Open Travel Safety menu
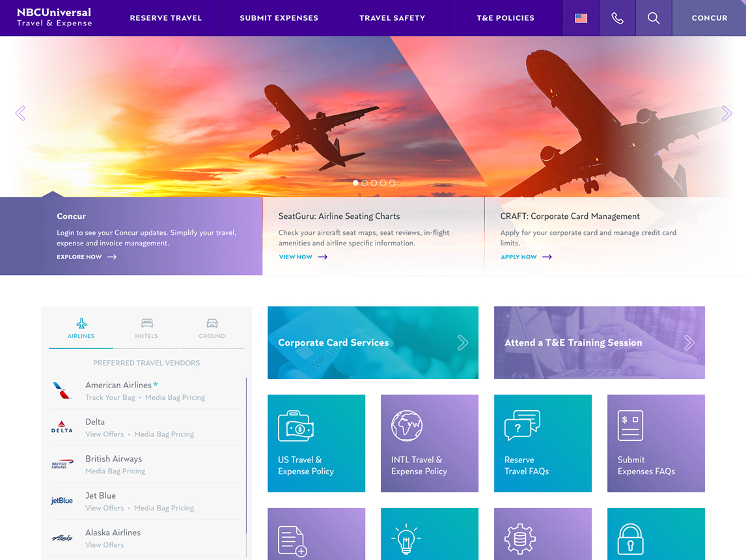Image resolution: width=746 pixels, height=560 pixels. [x=392, y=18]
